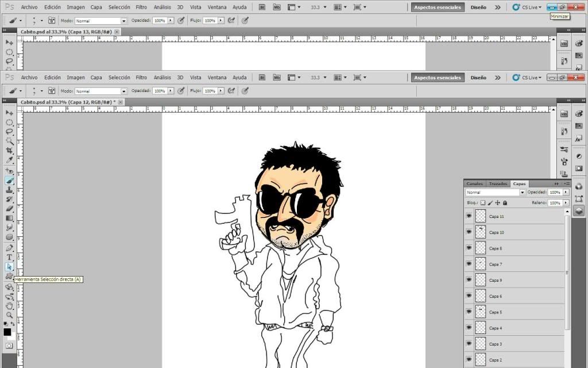Viewport: 588px width, 368px height.
Task: Toggle the lock-all padlock in Layers panel
Action: (505, 203)
